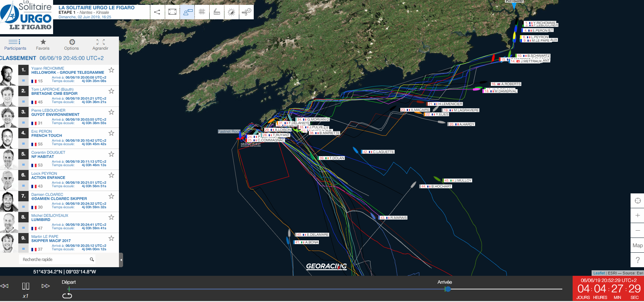Mark Martin Le Pape as favorite

(x=111, y=238)
